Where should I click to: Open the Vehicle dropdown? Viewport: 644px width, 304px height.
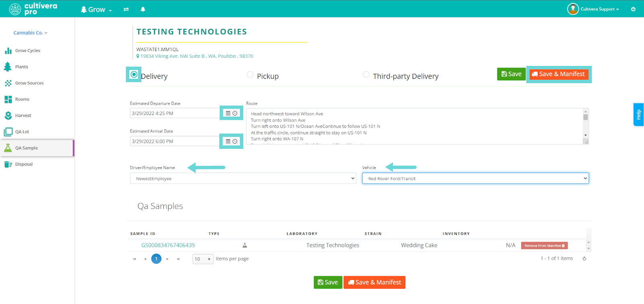pos(475,179)
